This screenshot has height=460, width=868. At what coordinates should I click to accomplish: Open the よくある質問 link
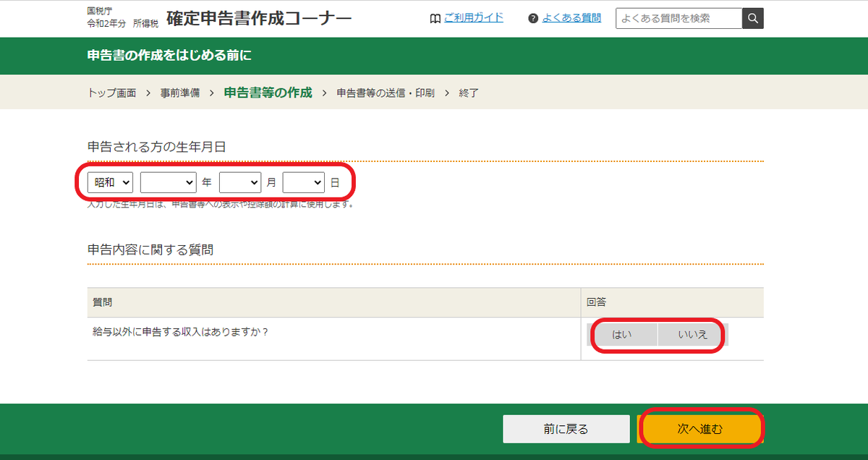[571, 18]
